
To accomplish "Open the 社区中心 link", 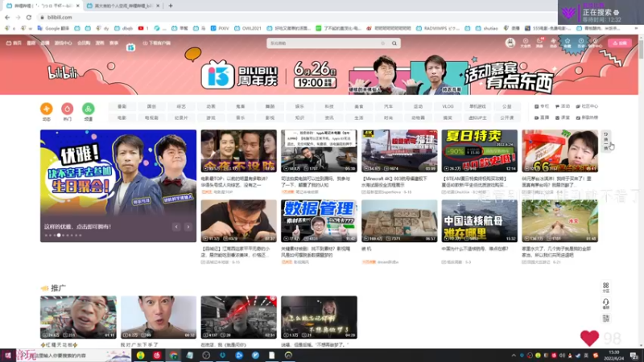I will pyautogui.click(x=587, y=106).
